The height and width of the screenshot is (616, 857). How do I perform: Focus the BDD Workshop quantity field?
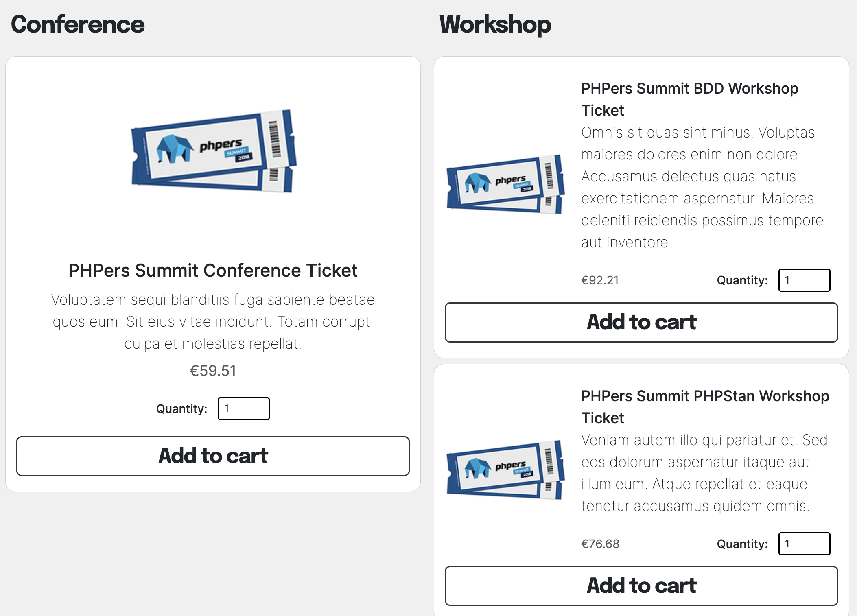(804, 280)
